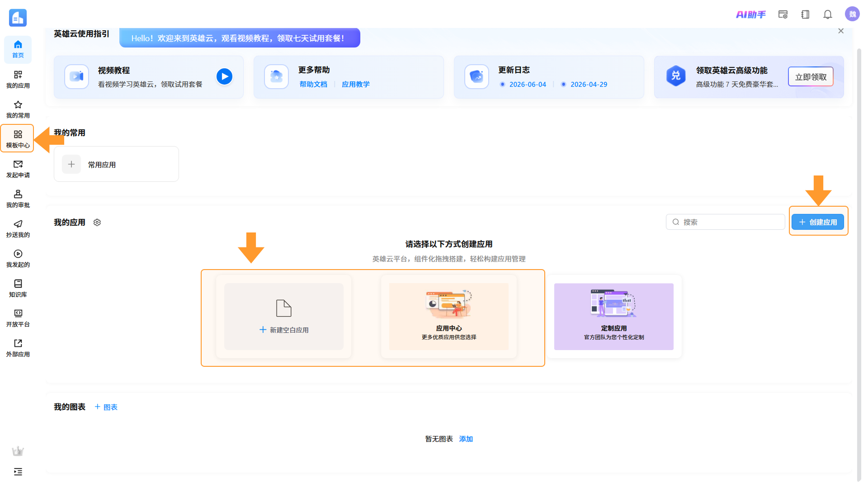868x488 pixels.
Task: Click the + 图表 add chart link
Action: pos(106,407)
